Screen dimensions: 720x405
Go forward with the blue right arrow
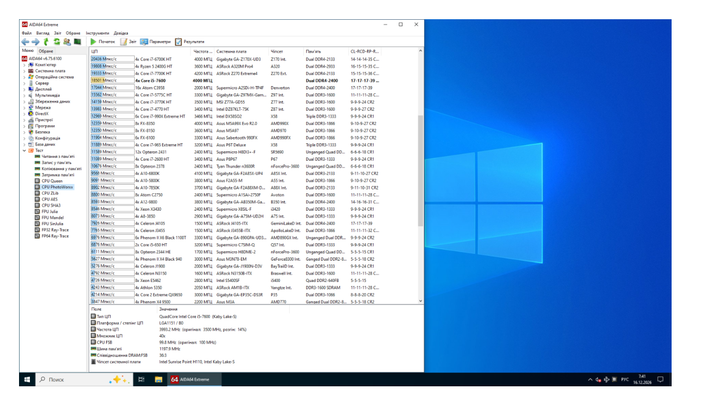[35, 42]
